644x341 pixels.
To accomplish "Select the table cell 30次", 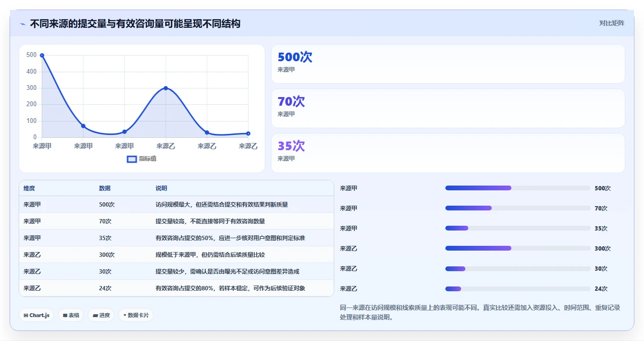I will click(x=105, y=272).
